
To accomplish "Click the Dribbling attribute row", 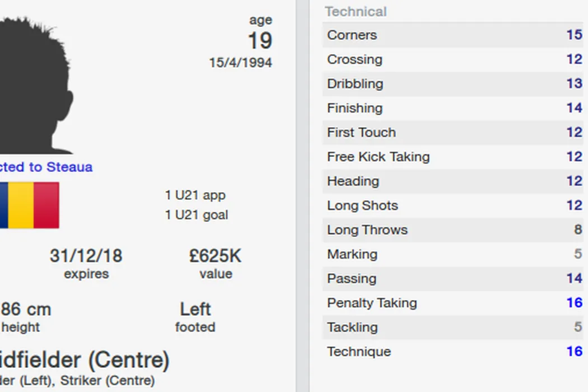I will [x=452, y=83].
